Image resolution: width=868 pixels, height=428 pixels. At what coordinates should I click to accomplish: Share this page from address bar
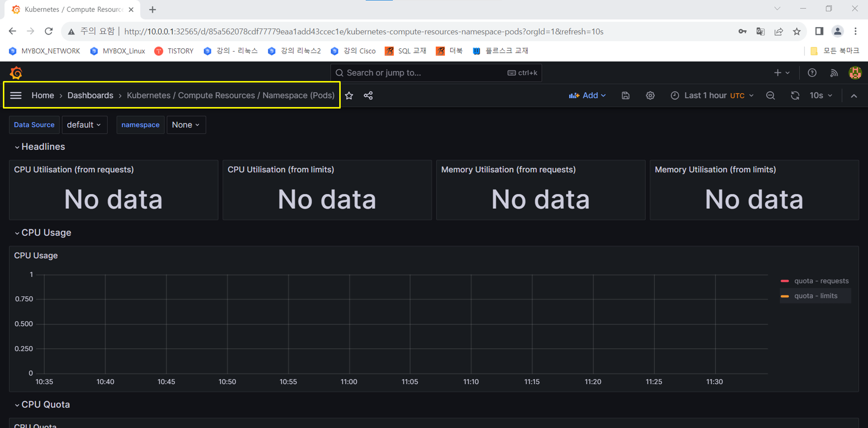pos(779,31)
